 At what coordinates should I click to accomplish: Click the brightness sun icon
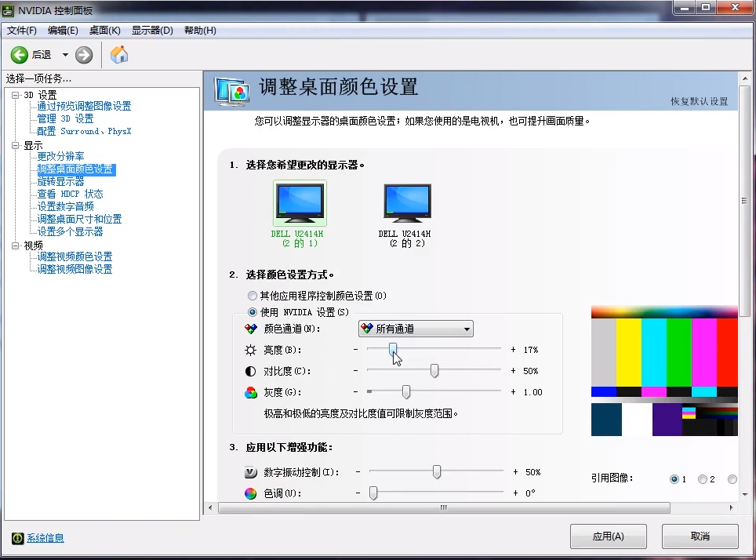251,350
